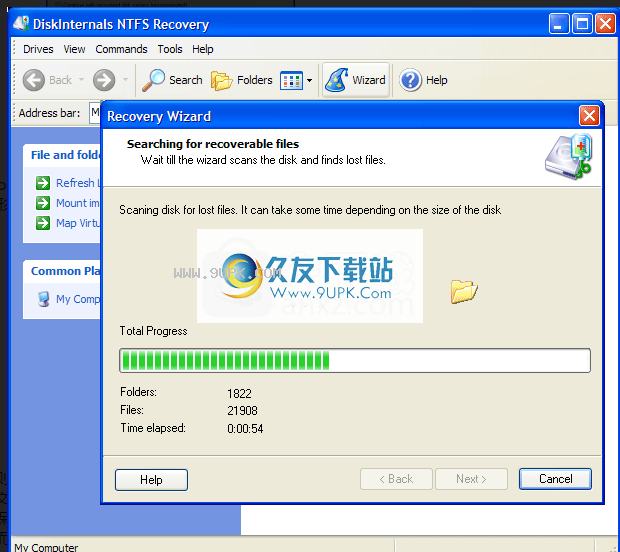The image size is (620, 552).
Task: Open the Forward history dropdown arrow
Action: 125,80
